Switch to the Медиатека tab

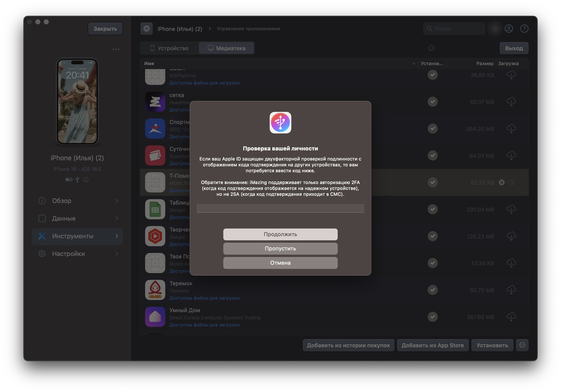point(226,48)
